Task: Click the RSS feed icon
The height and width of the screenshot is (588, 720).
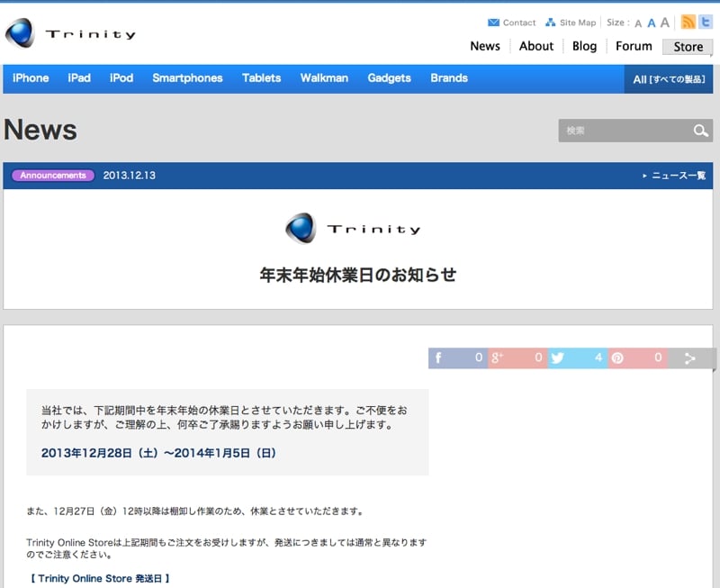Action: [688, 23]
